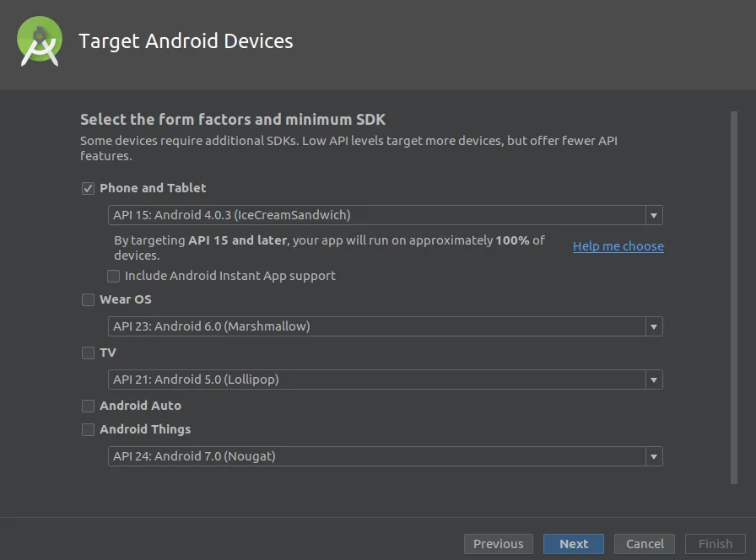The height and width of the screenshot is (560, 756).
Task: Open the API 23 Marshmallow dropdown
Action: tap(386, 326)
